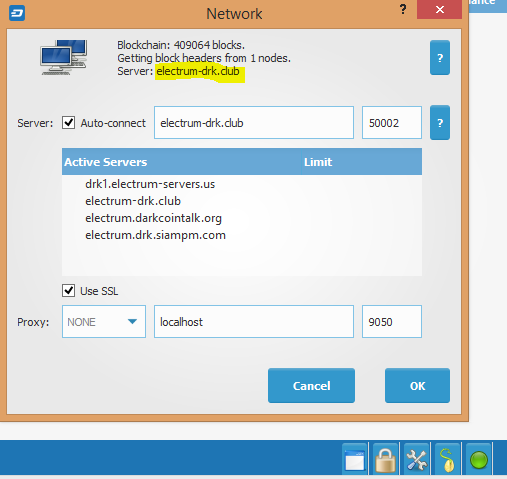Screen dimensions: 507x479
Task: Click the Cancel button
Action: pyautogui.click(x=311, y=386)
